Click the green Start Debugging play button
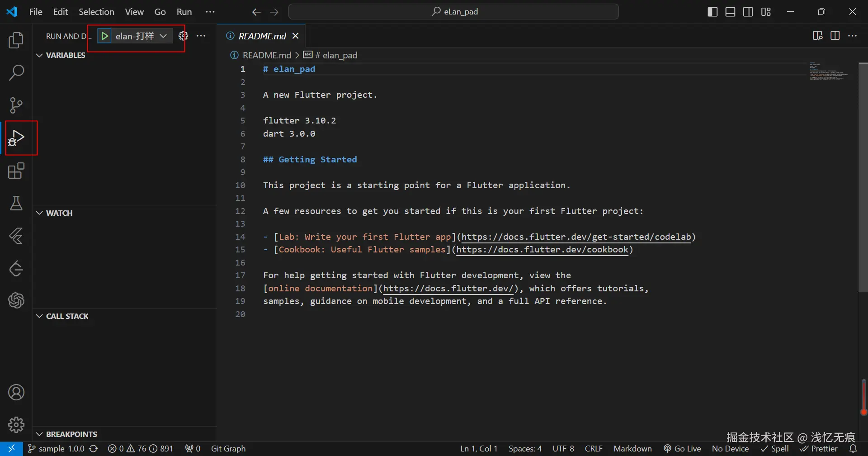 tap(104, 36)
